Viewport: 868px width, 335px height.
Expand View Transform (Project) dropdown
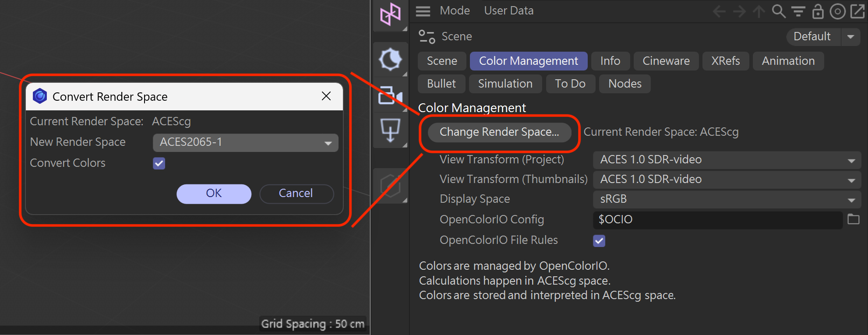click(727, 160)
